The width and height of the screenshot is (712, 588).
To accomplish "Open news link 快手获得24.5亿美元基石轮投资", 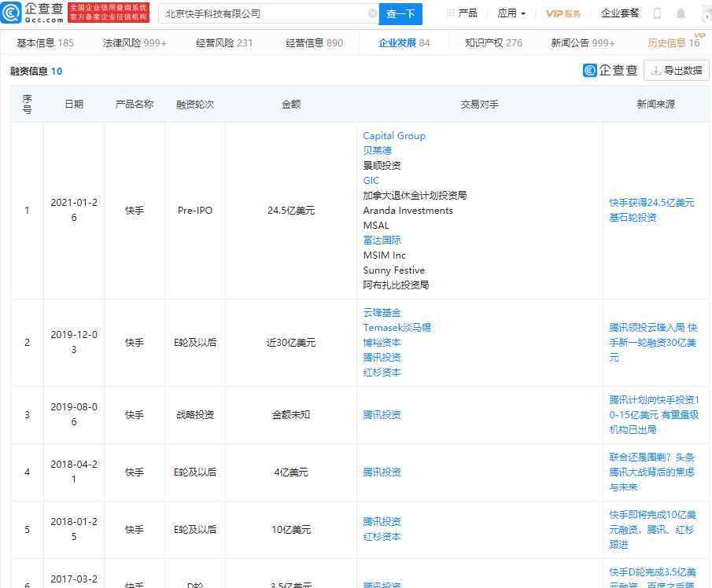I will 651,210.
